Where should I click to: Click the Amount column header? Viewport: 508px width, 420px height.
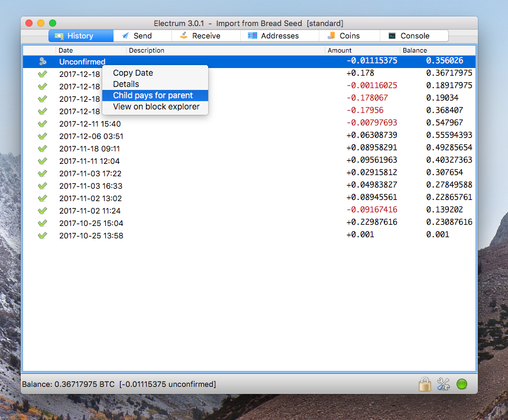pos(362,50)
